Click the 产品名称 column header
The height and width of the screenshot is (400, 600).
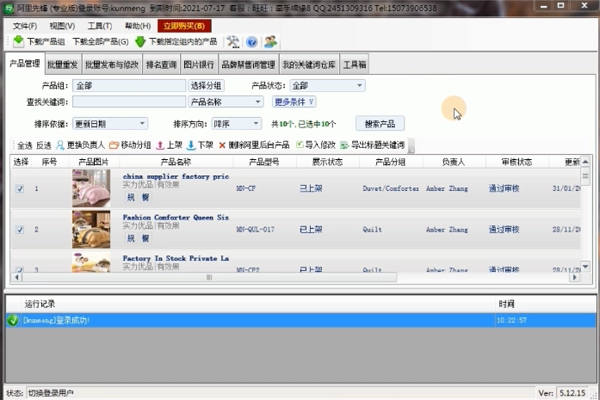point(176,162)
